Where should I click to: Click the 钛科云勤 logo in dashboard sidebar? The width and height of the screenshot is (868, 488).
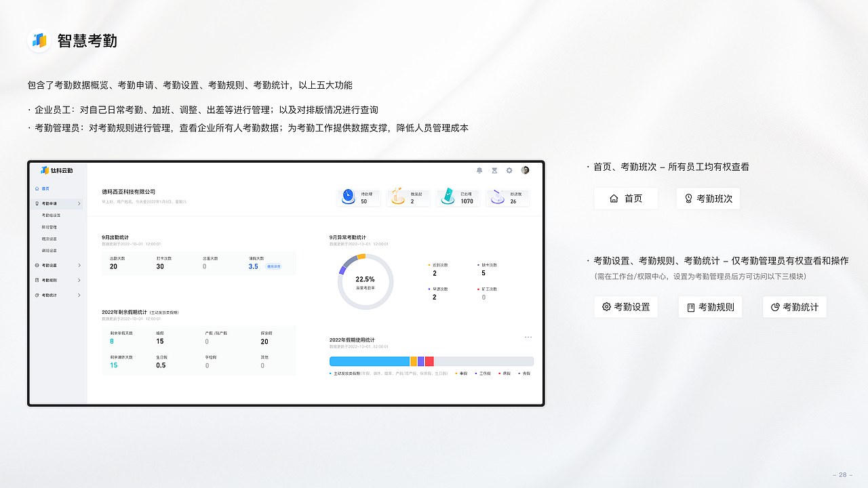point(56,170)
